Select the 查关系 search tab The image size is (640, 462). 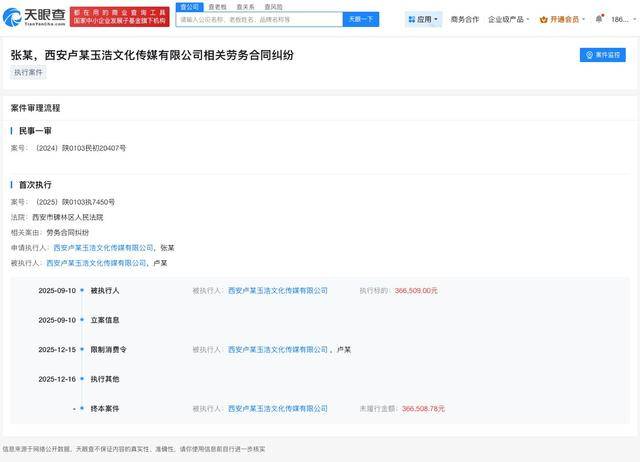click(245, 7)
